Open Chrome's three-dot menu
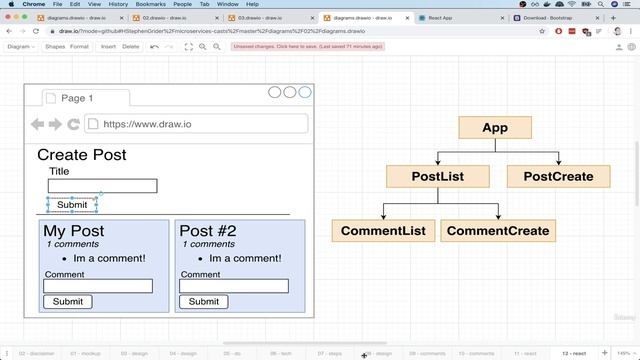This screenshot has height=360, width=640. (x=631, y=31)
